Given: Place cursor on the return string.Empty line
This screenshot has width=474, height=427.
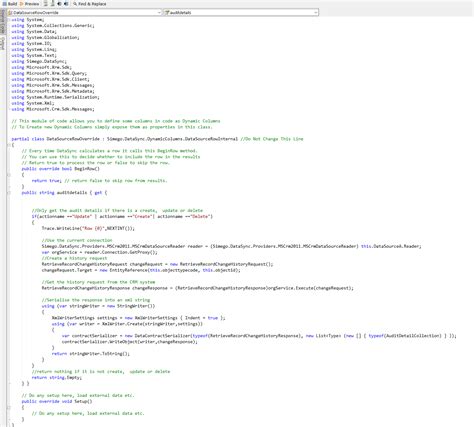Looking at the screenshot, I should pyautogui.click(x=57, y=377).
